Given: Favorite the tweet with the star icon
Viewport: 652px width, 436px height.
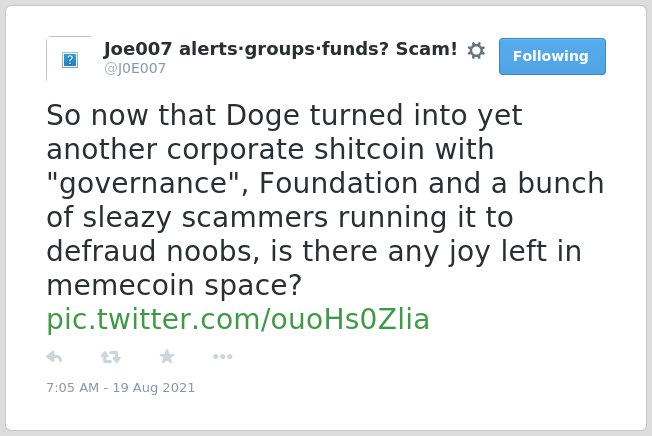Looking at the screenshot, I should pyautogui.click(x=167, y=356).
